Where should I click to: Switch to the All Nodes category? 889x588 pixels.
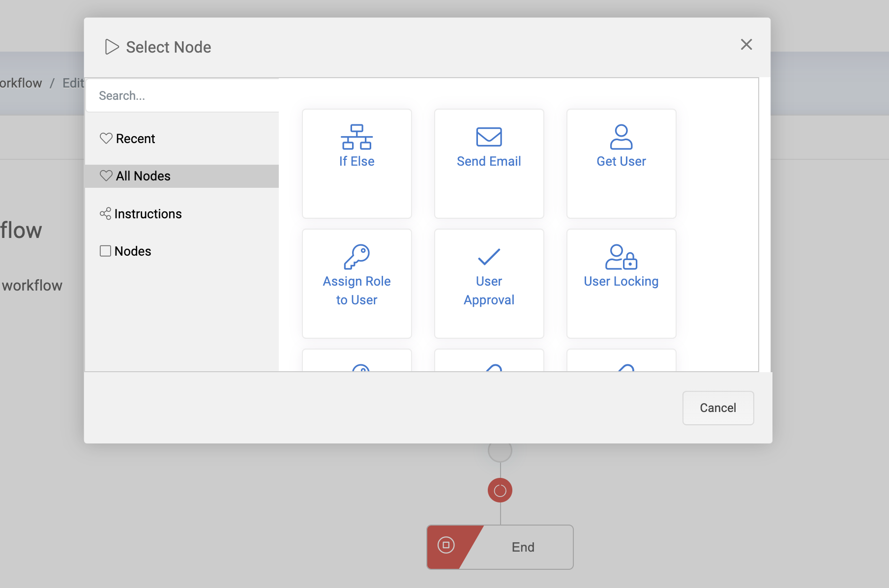tap(143, 176)
